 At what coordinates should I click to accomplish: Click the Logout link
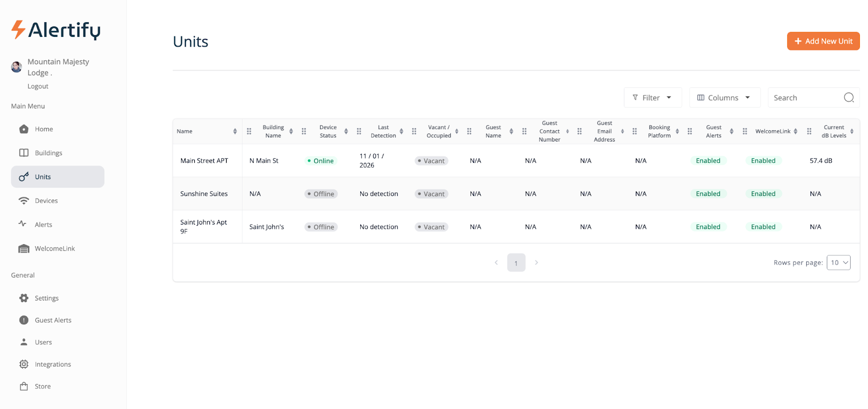[38, 86]
